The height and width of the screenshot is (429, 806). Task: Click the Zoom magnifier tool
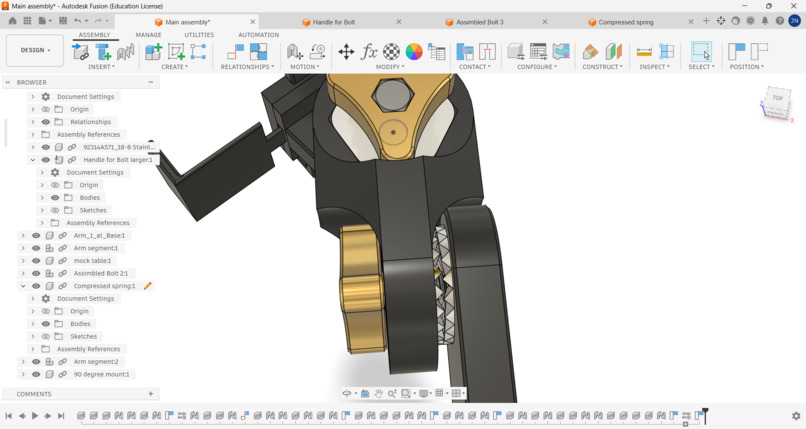(x=392, y=394)
